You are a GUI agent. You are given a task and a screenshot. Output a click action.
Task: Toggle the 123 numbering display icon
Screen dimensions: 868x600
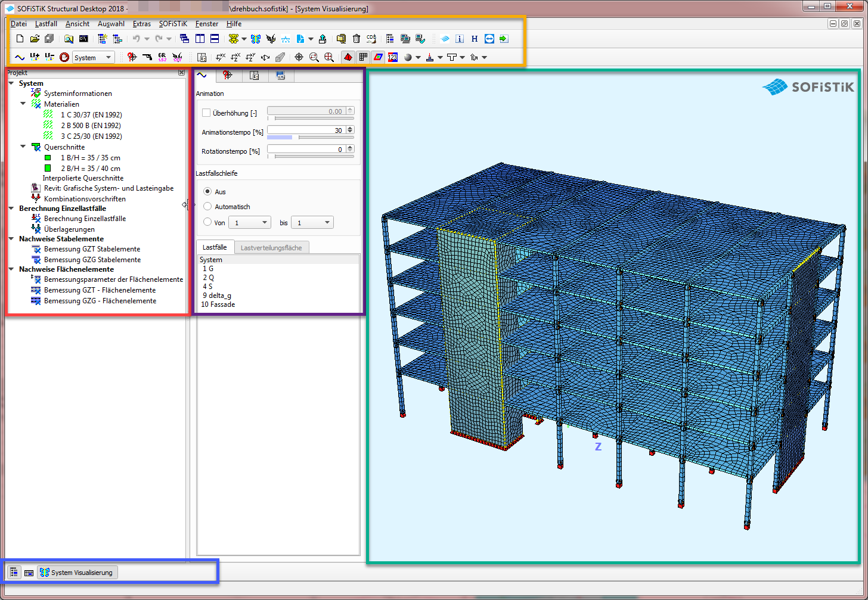[392, 57]
